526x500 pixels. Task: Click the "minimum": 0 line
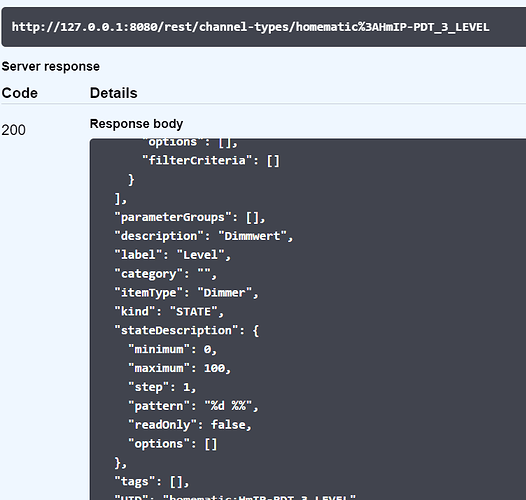(x=173, y=349)
